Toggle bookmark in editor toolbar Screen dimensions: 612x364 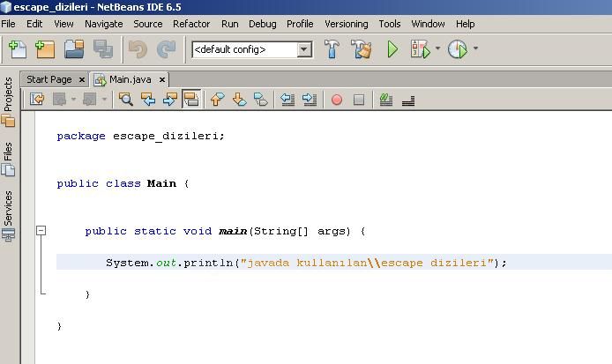(261, 100)
